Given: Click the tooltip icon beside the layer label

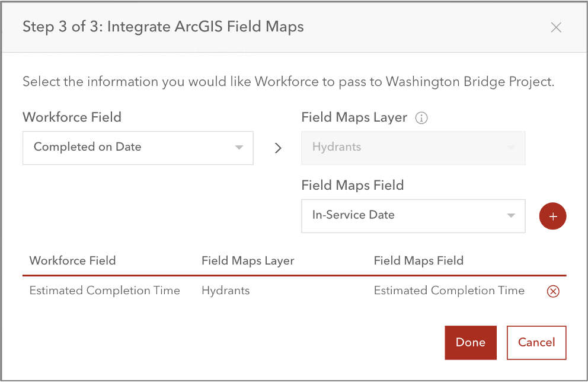Looking at the screenshot, I should pos(421,117).
